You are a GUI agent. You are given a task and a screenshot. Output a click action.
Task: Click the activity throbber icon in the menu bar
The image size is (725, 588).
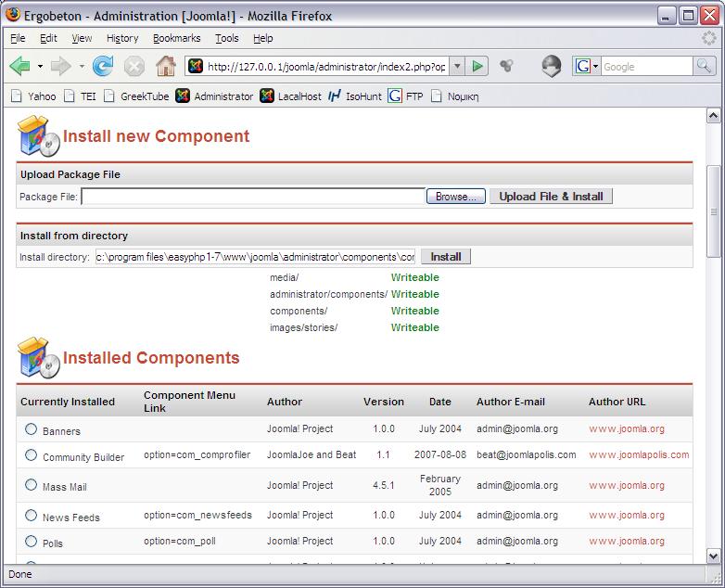[x=709, y=38]
